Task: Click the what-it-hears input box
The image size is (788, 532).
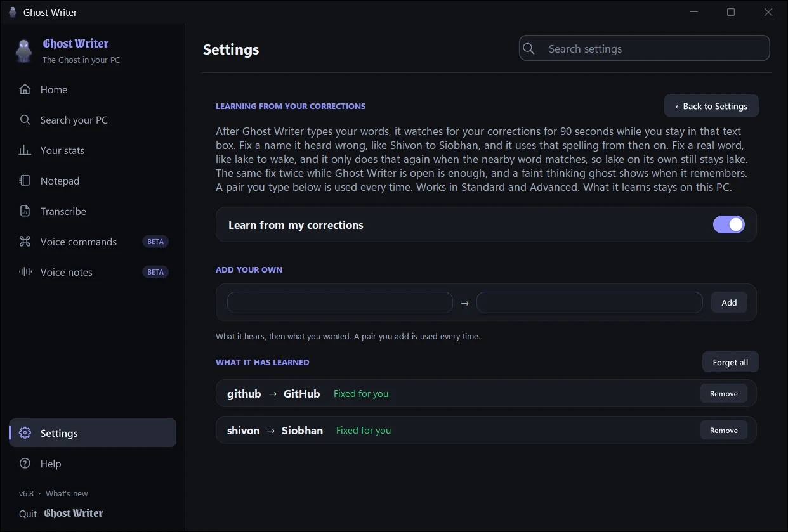Action: [340, 302]
